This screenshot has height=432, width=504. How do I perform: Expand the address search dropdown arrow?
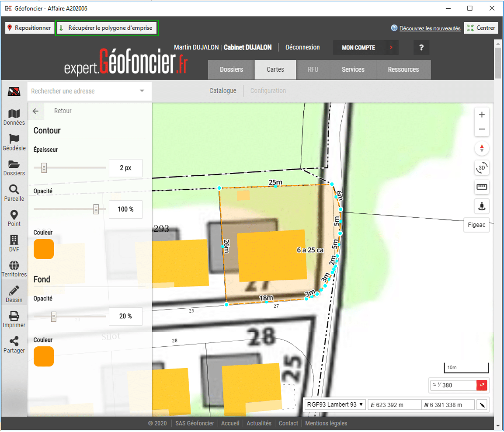pyautogui.click(x=142, y=91)
